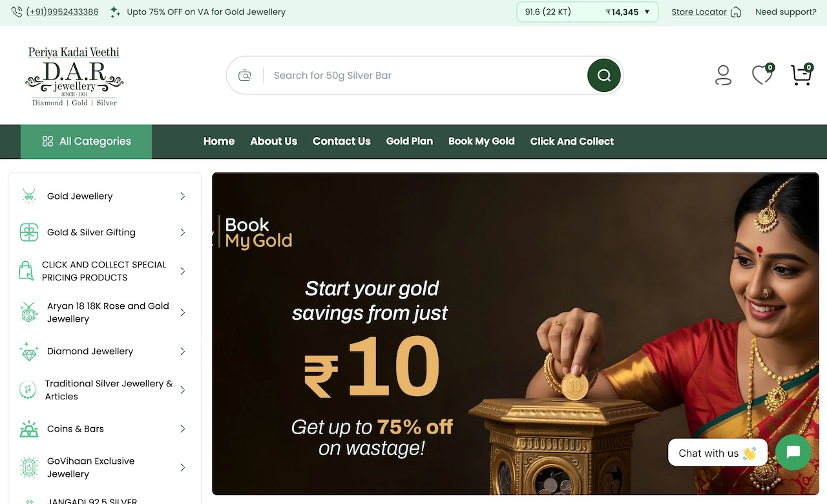The image size is (827, 504).
Task: Open the chat bubble widget icon
Action: [793, 452]
